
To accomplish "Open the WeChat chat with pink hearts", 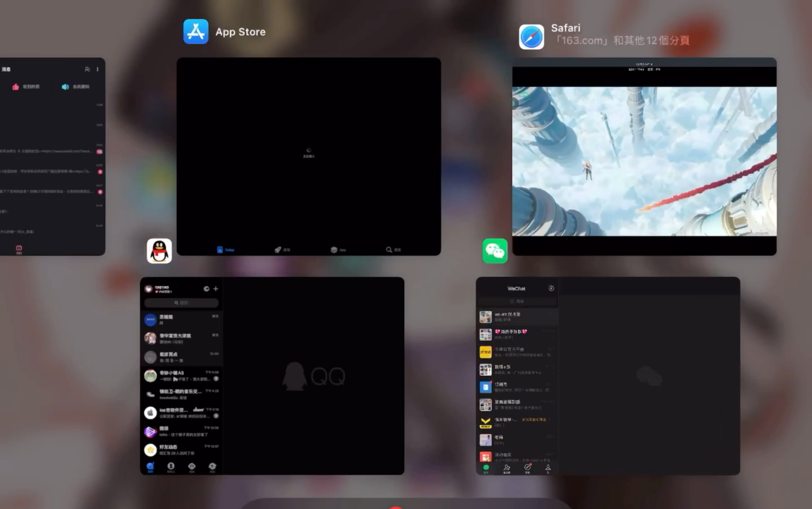I will point(517,334).
